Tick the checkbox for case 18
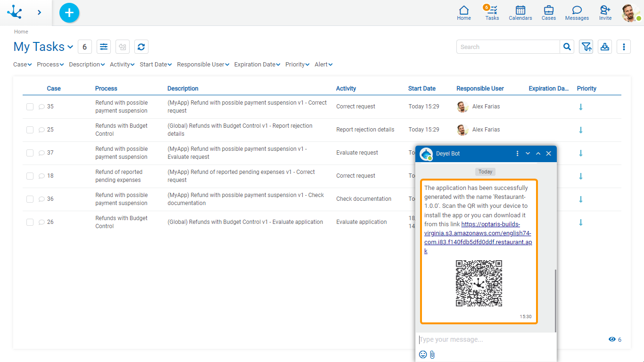 [30, 176]
